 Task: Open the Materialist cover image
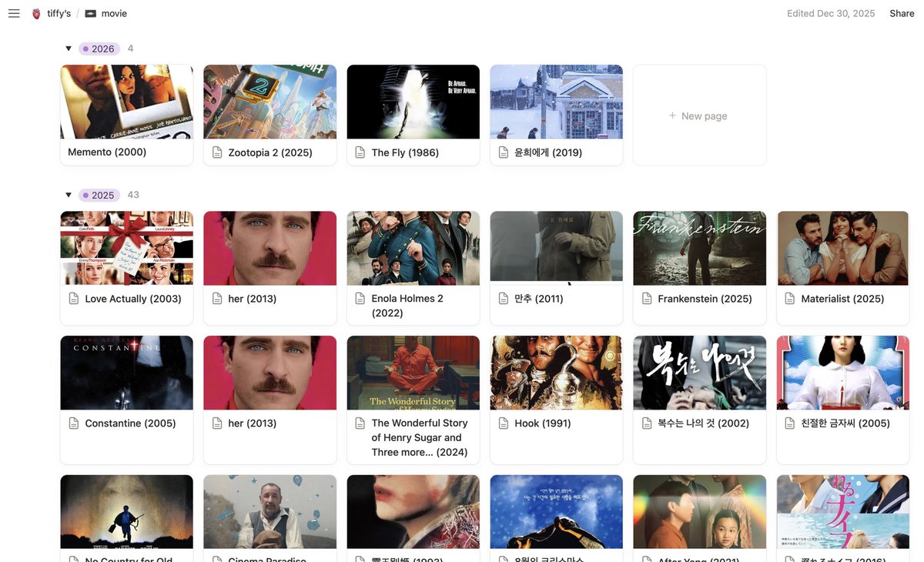[843, 248]
